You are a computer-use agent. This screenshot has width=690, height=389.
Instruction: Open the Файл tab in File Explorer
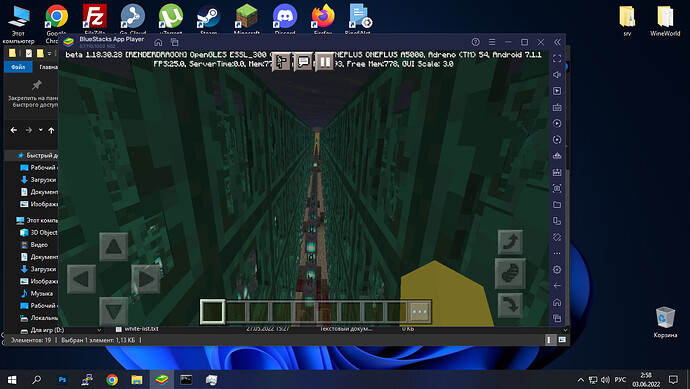tap(18, 67)
